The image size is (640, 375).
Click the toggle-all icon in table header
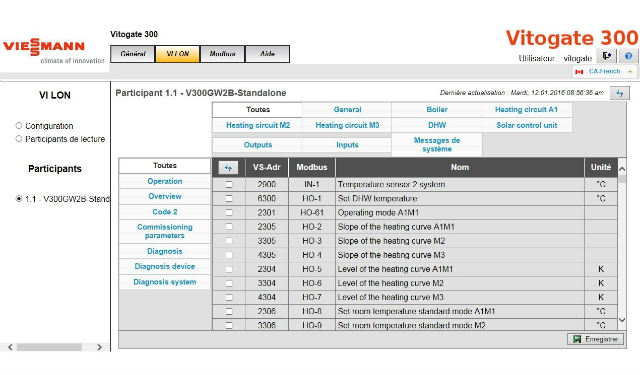228,168
